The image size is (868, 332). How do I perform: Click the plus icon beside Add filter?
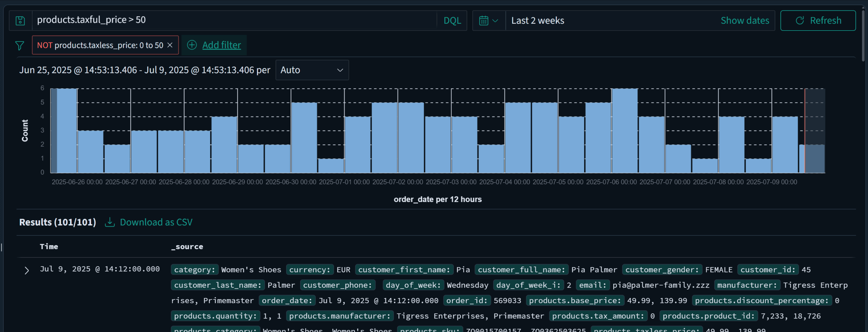192,45
